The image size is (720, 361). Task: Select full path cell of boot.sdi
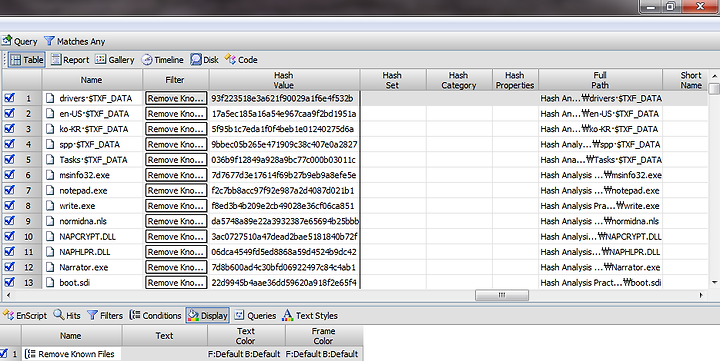[x=600, y=282]
